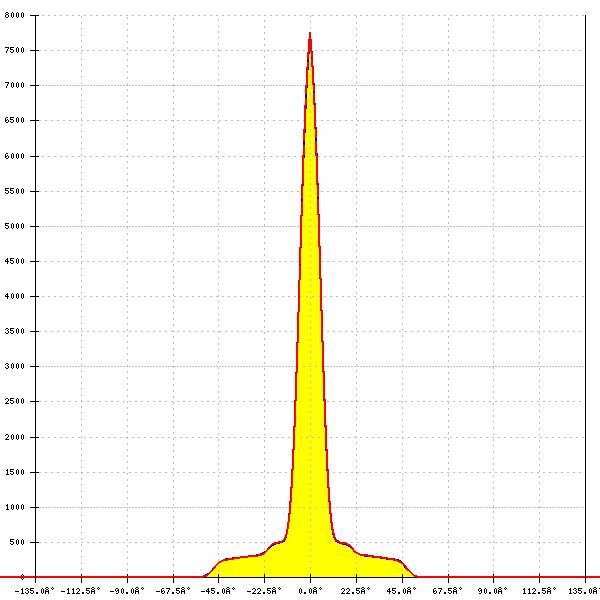The width and height of the screenshot is (600, 600).
Task: Click the 3500 y-axis label
Action: click(15, 331)
